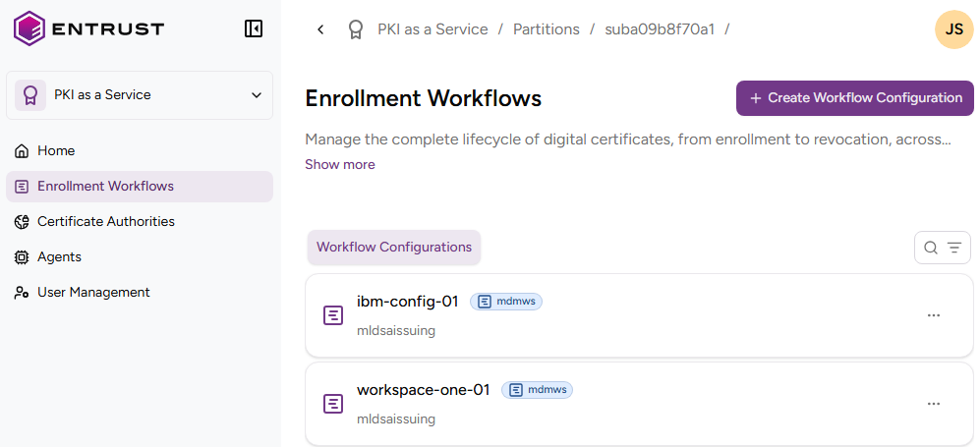Click the Certificate Authorities globe icon
This screenshot has width=980, height=447.
point(22,222)
